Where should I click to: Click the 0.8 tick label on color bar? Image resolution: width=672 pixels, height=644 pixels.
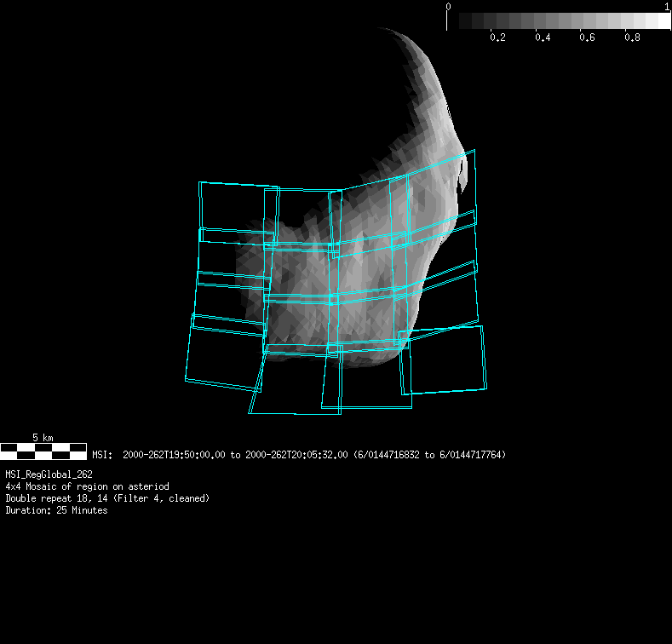(x=632, y=38)
